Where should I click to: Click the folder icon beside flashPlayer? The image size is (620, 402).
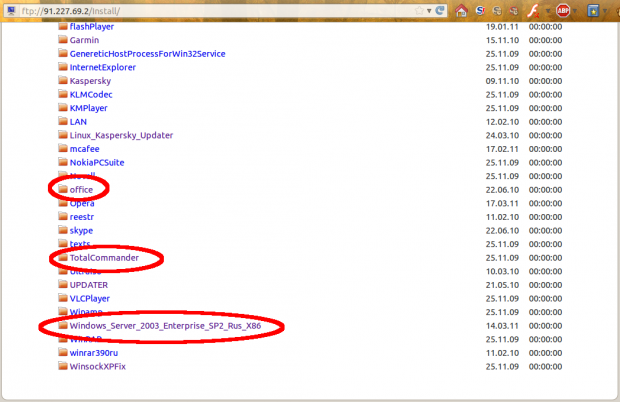coord(63,26)
